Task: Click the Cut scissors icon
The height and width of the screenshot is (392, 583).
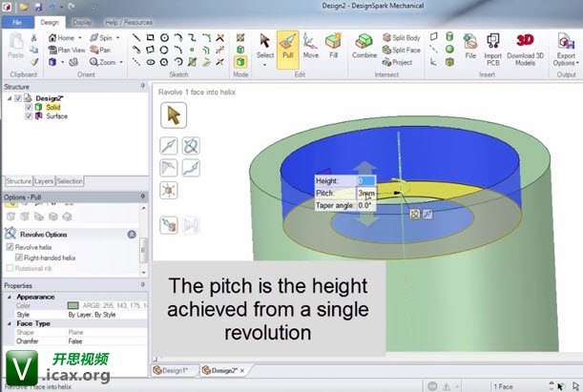Action: [x=33, y=37]
